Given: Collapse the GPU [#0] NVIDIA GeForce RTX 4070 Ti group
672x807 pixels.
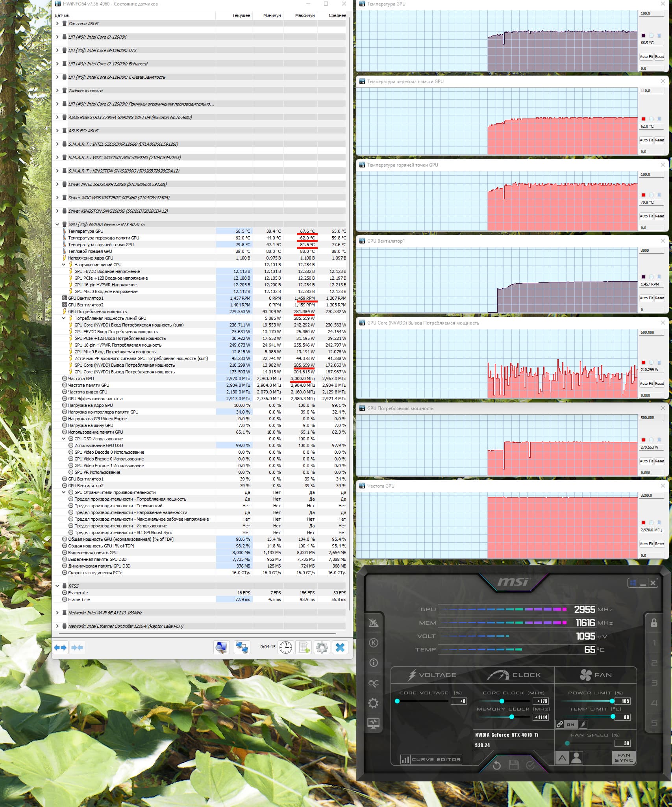Looking at the screenshot, I should tap(57, 224).
